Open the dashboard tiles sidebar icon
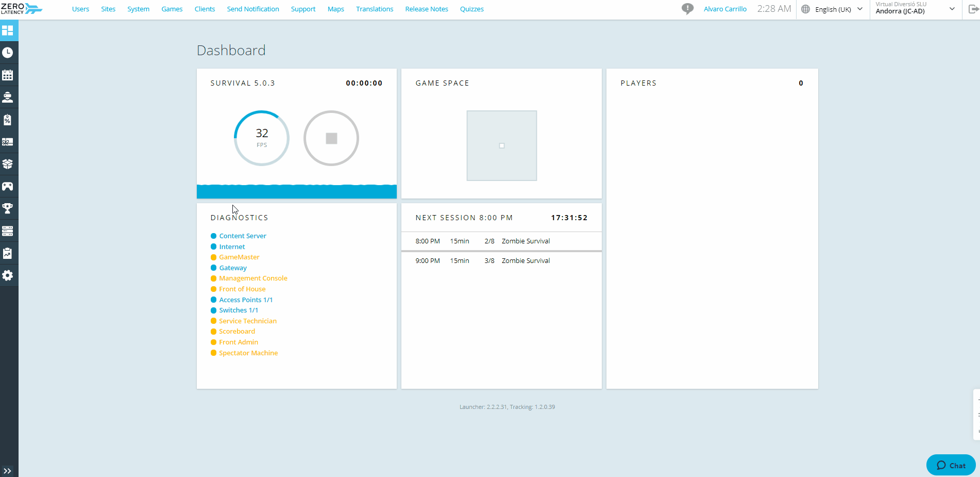 pyautogui.click(x=8, y=30)
